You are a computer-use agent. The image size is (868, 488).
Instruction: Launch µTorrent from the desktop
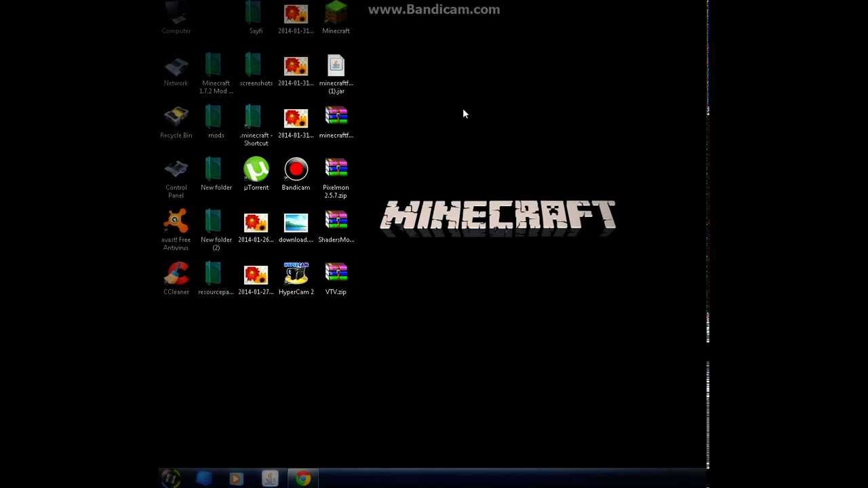coord(256,174)
